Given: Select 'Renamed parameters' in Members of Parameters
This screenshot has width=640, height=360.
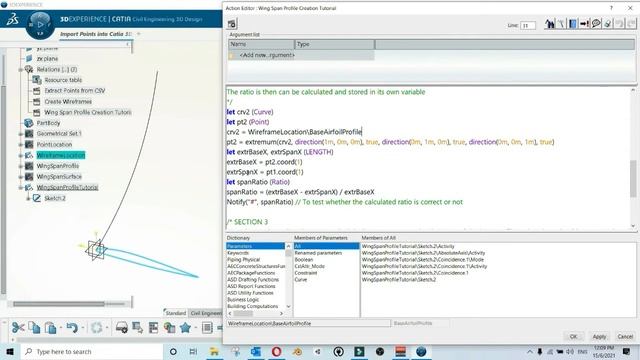Looking at the screenshot, I should tap(318, 253).
